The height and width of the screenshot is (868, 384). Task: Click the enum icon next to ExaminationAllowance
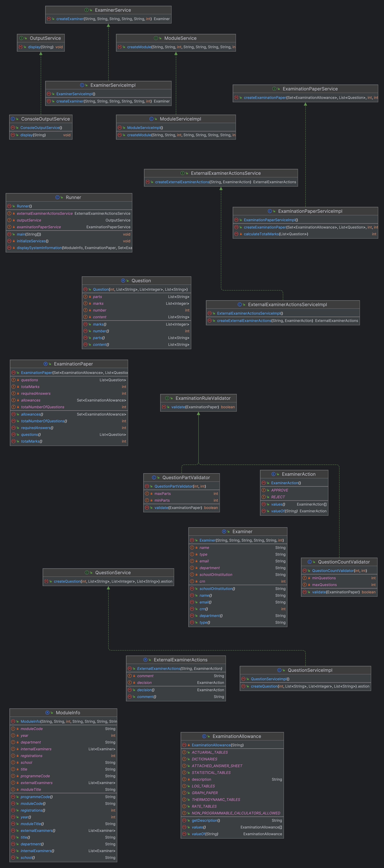(x=204, y=736)
